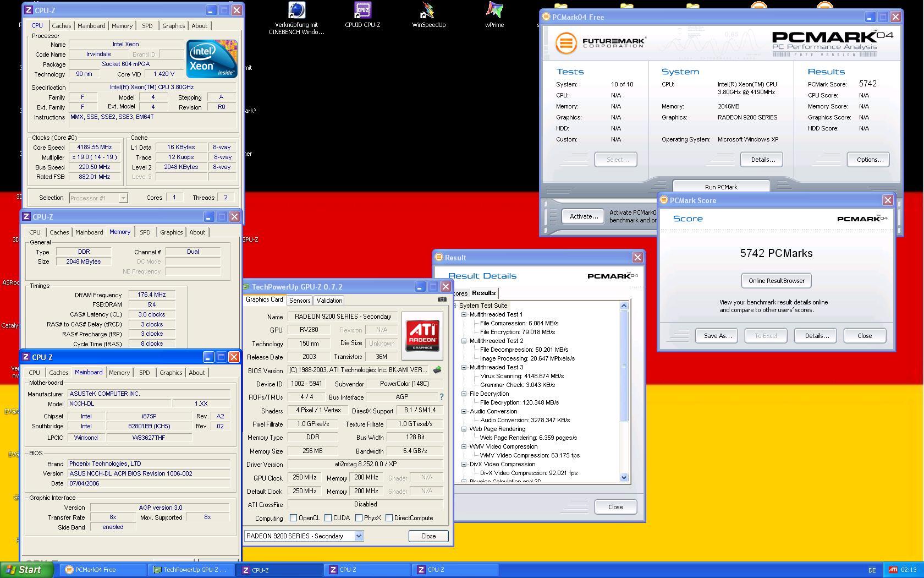This screenshot has width=924, height=578.
Task: Open SPD tab in top CPU-Z window
Action: coord(147,26)
